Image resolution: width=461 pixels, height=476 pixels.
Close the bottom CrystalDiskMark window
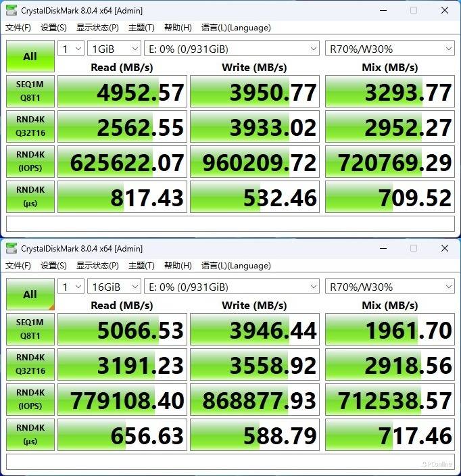[x=445, y=248]
